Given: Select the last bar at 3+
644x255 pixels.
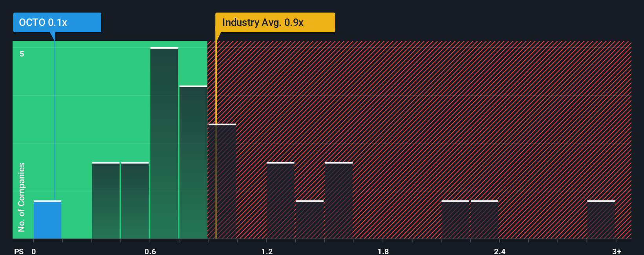Looking at the screenshot, I should click(601, 220).
